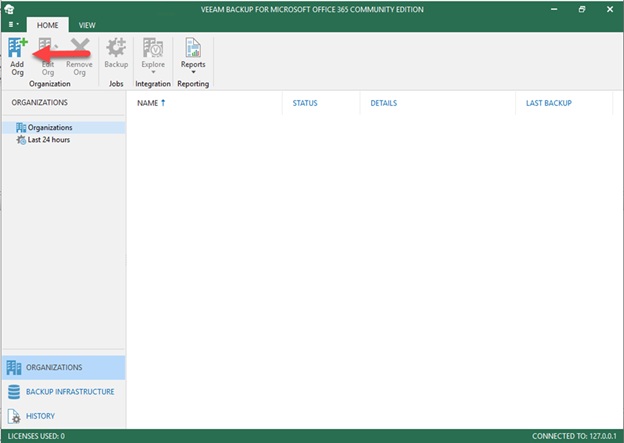The height and width of the screenshot is (443, 624).
Task: Click the Organizations tree building icon
Action: pos(21,127)
